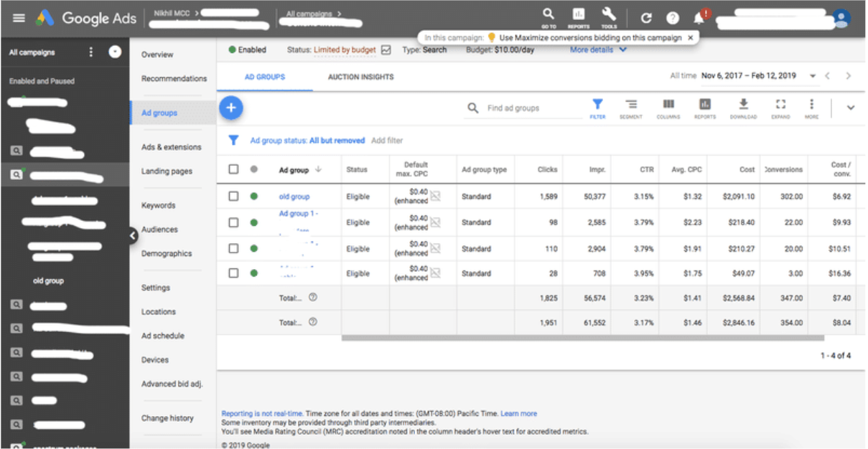This screenshot has width=868, height=449.
Task: Click the Reporting is not real-time link
Action: click(262, 414)
